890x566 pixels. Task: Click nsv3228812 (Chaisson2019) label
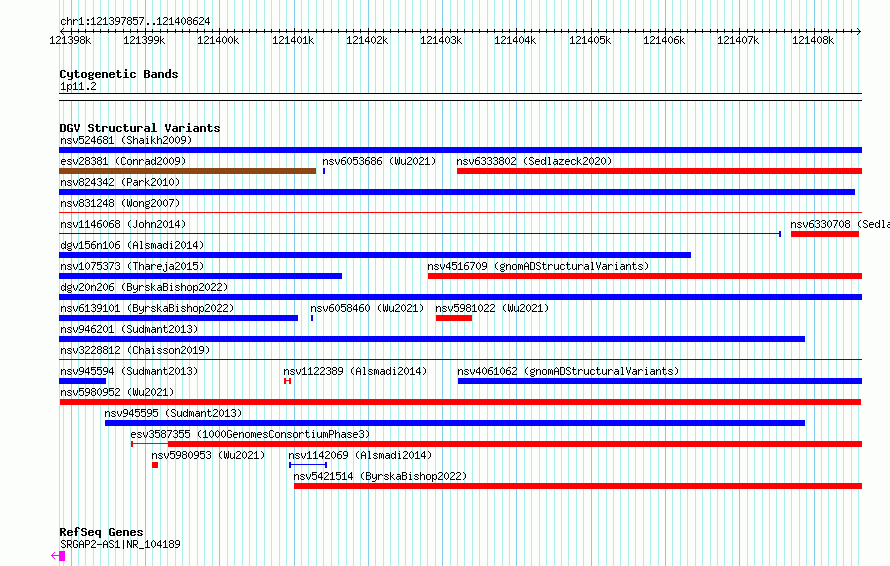click(135, 350)
